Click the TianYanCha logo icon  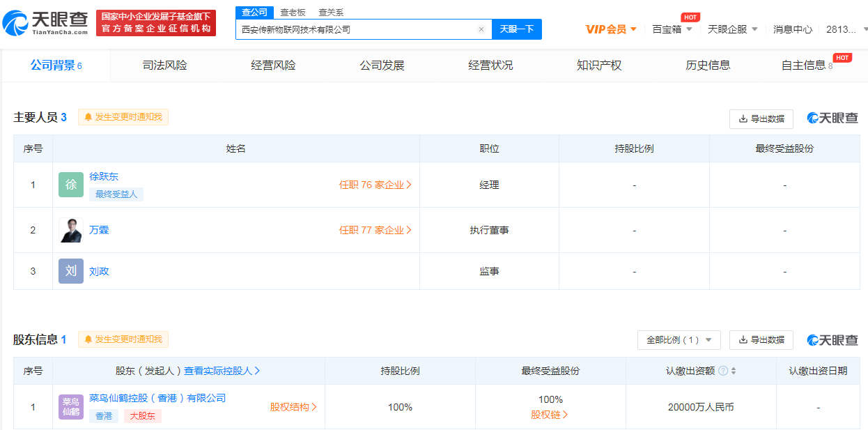[15, 23]
